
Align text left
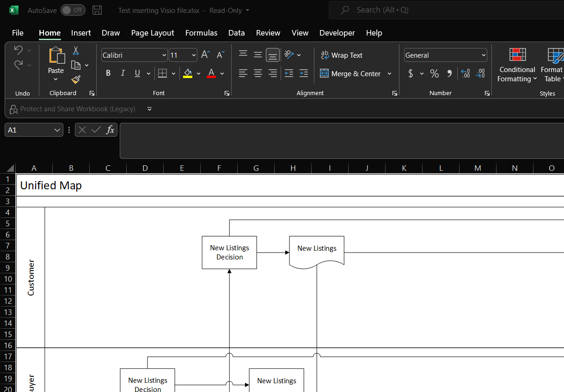click(243, 73)
